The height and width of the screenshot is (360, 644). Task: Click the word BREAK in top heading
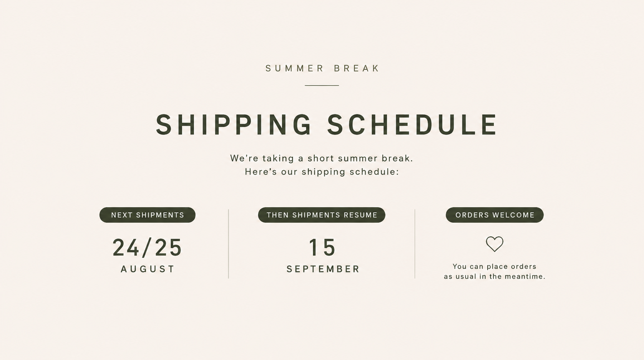[357, 68]
